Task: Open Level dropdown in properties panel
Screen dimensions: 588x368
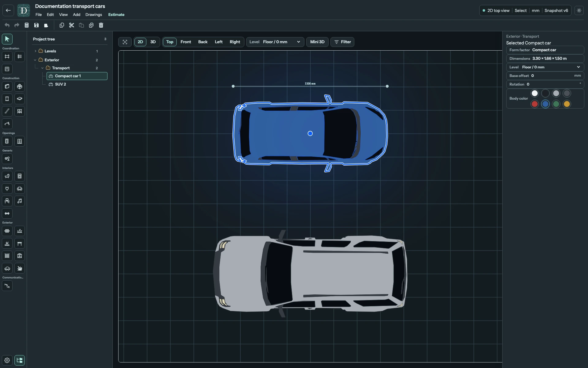Action: [x=545, y=67]
